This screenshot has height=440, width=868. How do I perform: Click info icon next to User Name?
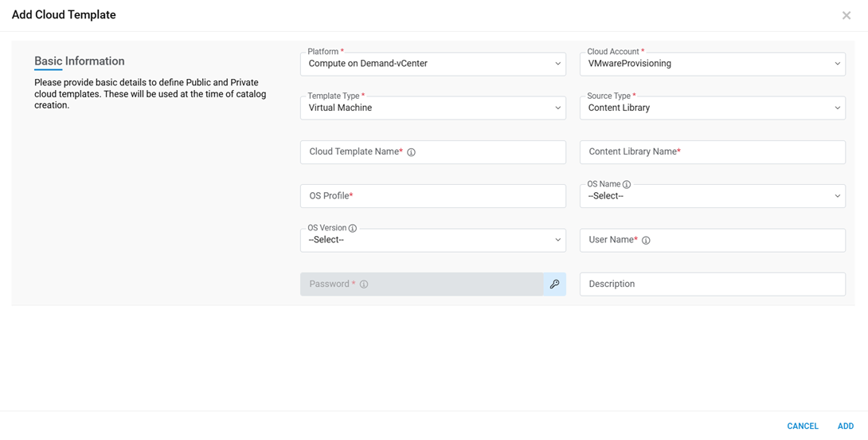click(x=646, y=241)
